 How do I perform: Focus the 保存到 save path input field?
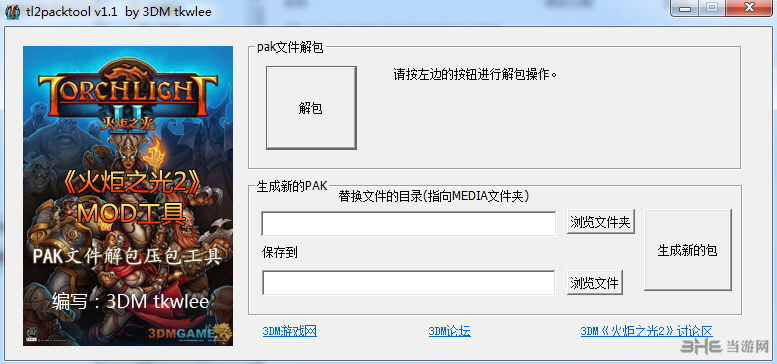click(x=409, y=283)
